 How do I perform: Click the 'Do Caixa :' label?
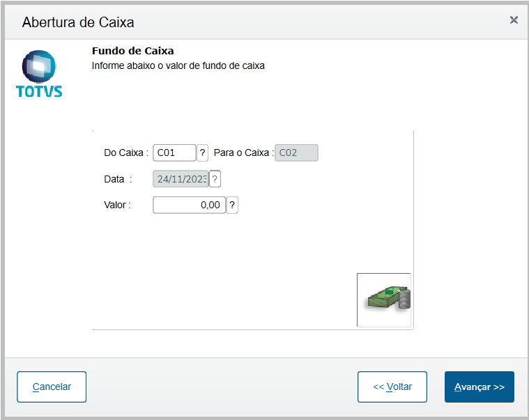coord(125,153)
